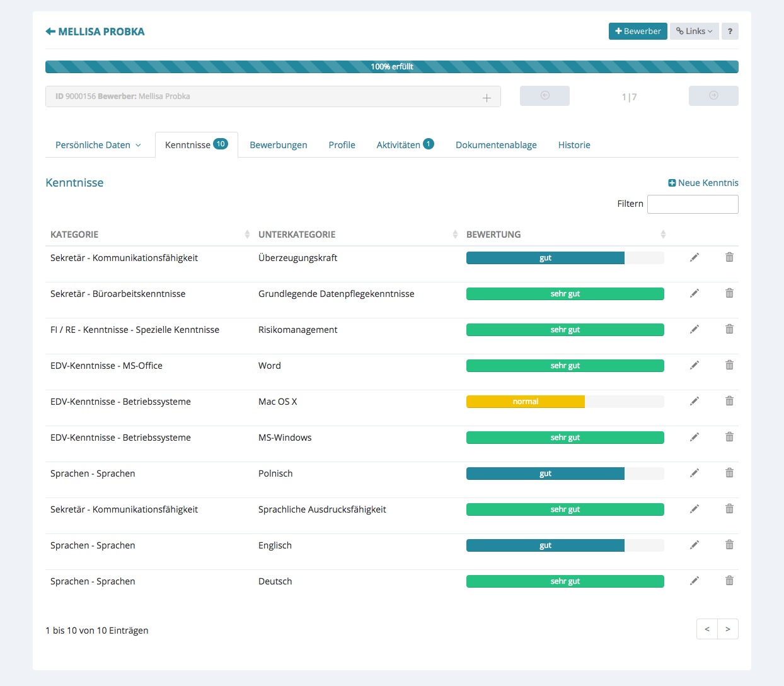Screen dimensions: 784x686
Task: Delete the Polnisch language entry
Action: tap(729, 473)
